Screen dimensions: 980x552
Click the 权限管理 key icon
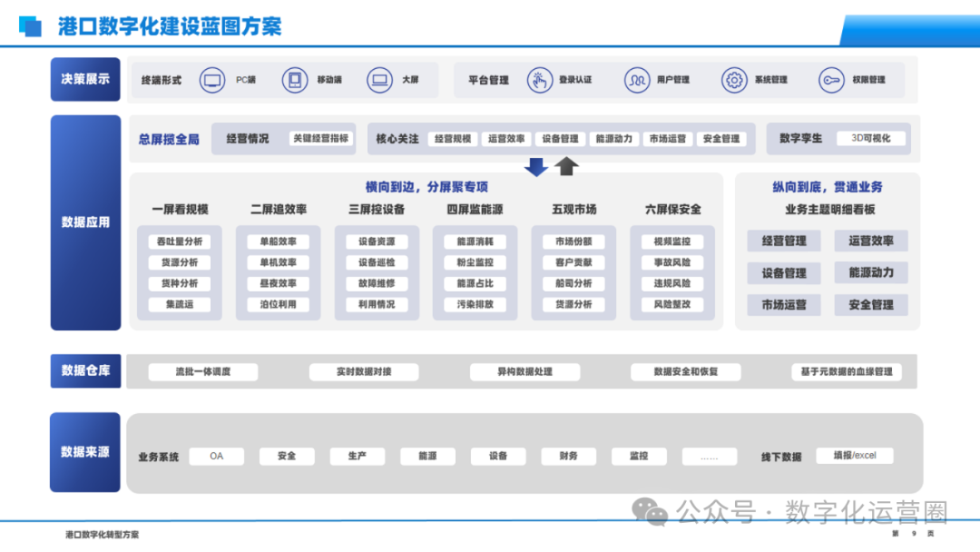(x=832, y=80)
